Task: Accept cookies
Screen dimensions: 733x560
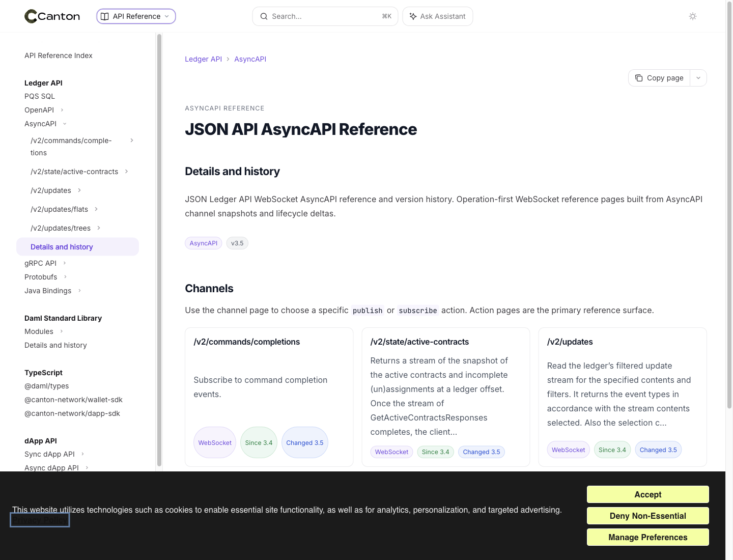Action: click(648, 494)
